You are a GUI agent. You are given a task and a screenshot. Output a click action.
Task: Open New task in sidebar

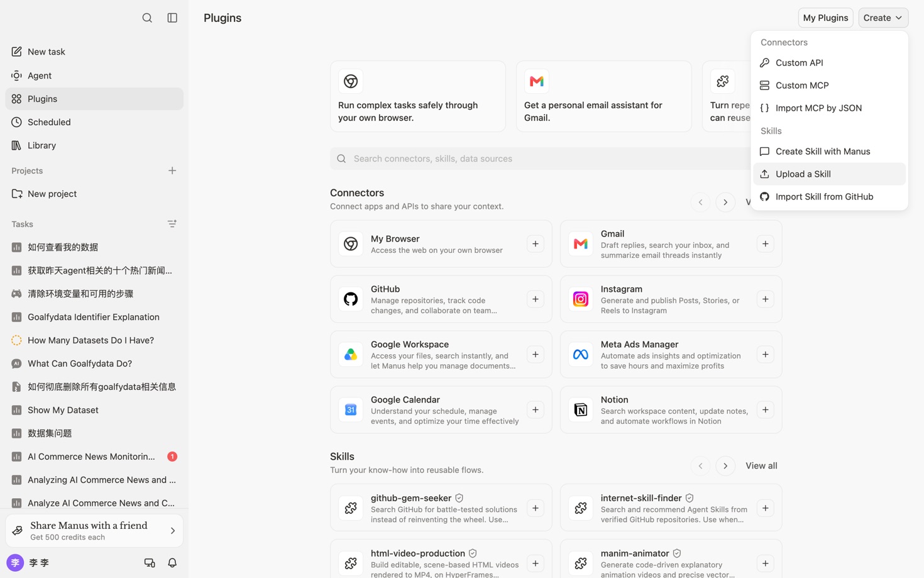click(94, 52)
